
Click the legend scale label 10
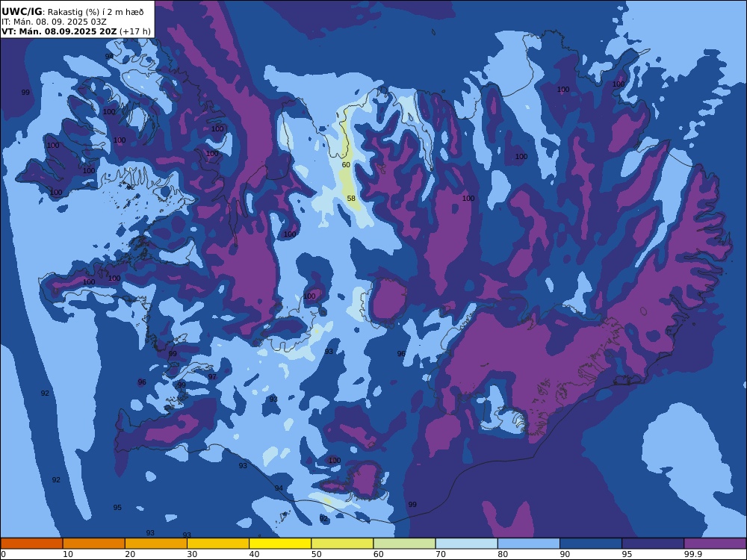point(68,554)
